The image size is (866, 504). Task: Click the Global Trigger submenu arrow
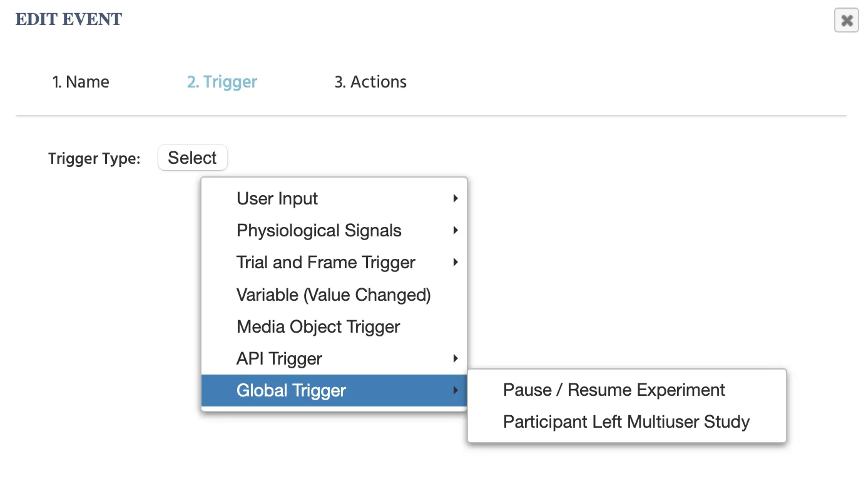456,391
